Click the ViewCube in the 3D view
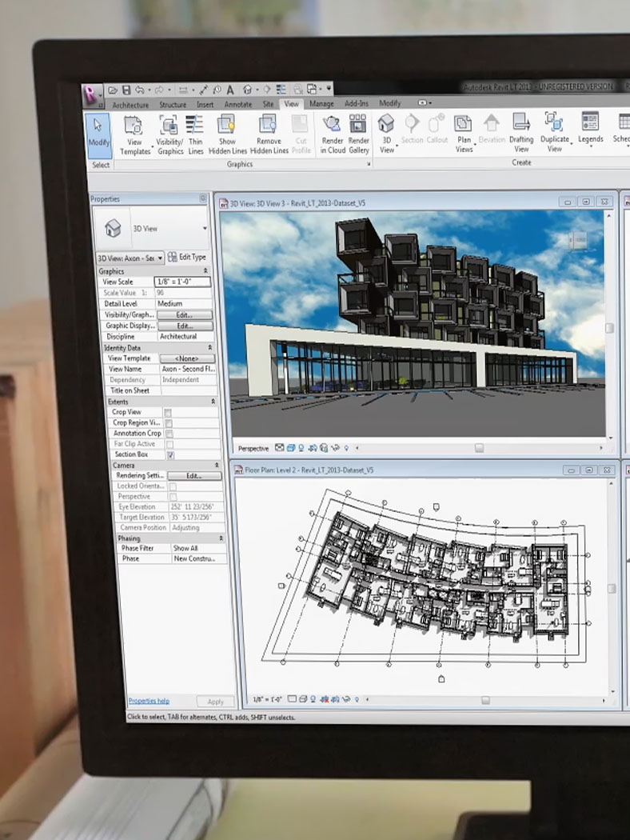The image size is (630, 840). pos(578,241)
